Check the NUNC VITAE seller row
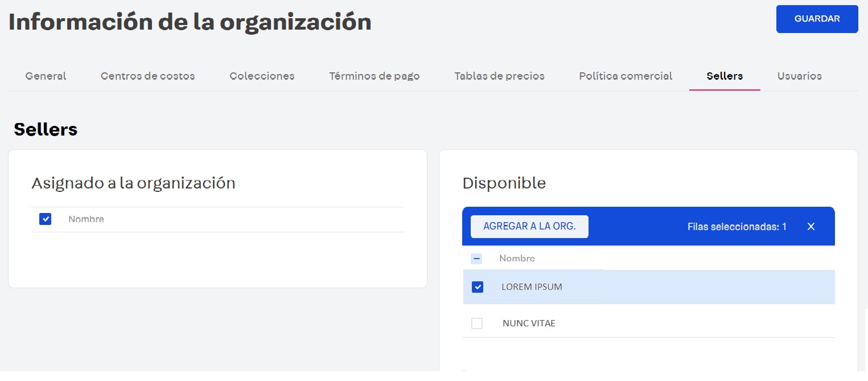This screenshot has height=381, width=868. tap(477, 323)
